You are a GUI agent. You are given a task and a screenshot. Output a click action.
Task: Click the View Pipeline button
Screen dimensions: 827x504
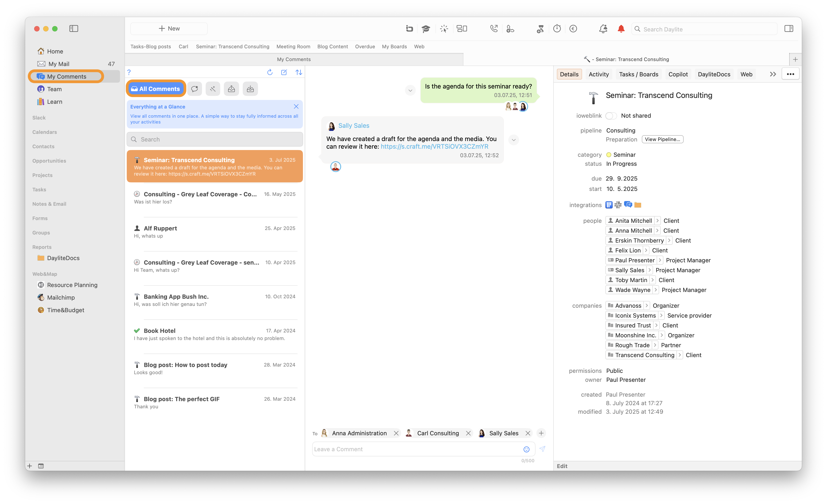click(662, 139)
